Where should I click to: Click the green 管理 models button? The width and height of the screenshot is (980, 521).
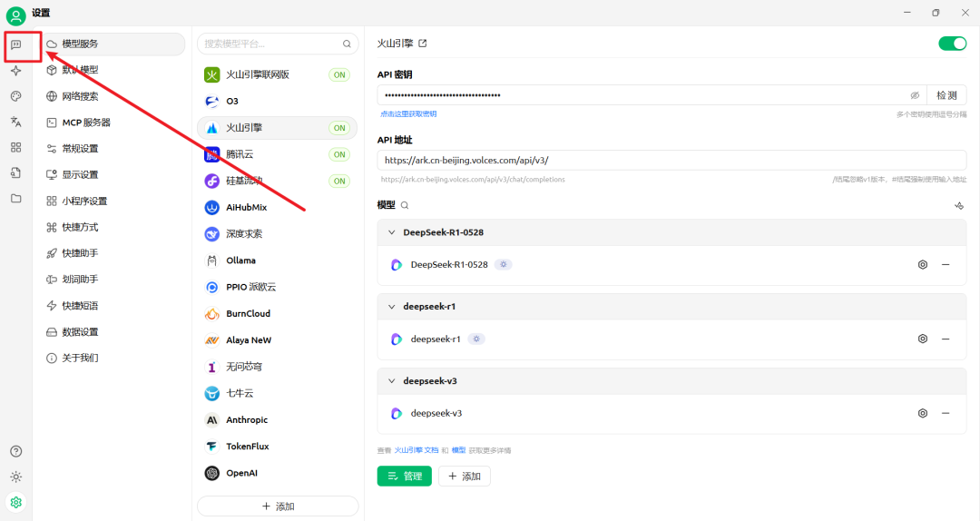click(x=405, y=476)
